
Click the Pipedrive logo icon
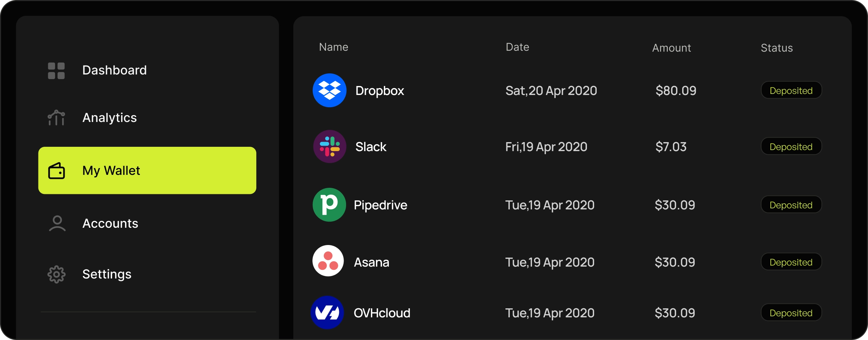point(329,205)
